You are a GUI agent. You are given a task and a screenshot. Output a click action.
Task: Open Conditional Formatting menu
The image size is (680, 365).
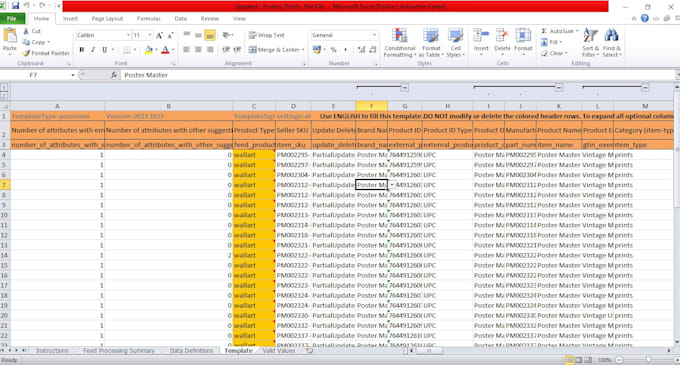point(399,42)
